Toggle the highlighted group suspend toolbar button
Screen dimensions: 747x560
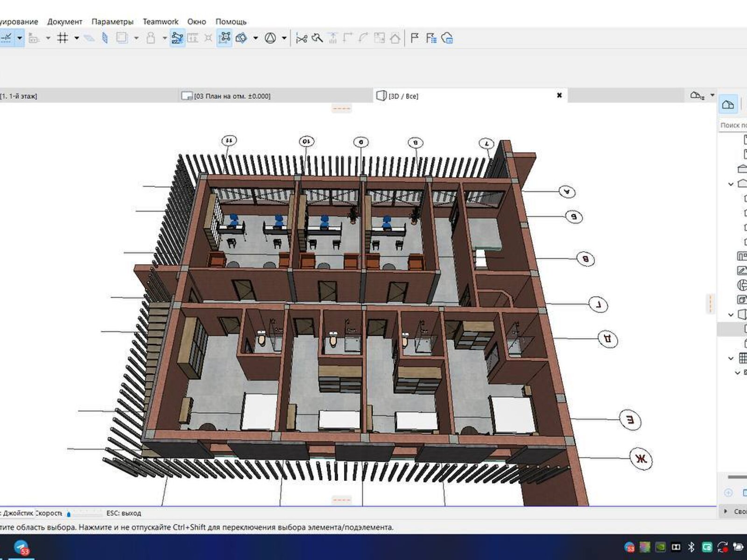pyautogui.click(x=177, y=38)
